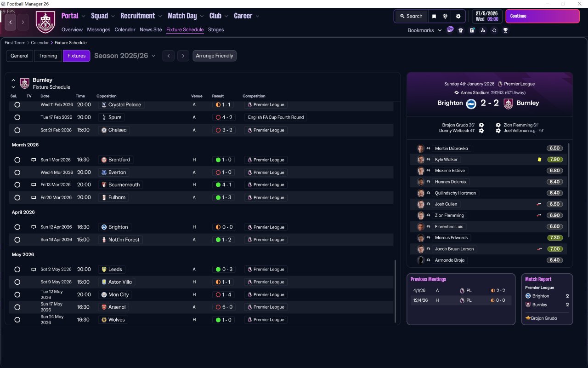
Task: Click the Arrange Friendly button
Action: click(x=215, y=56)
